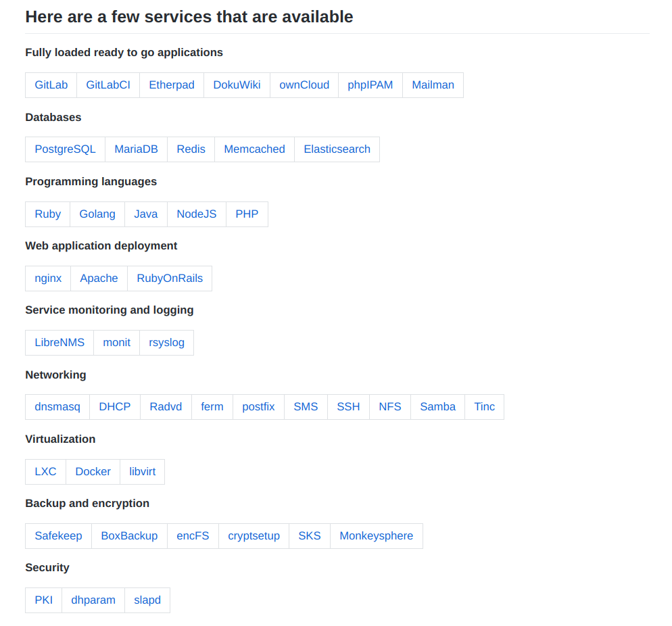This screenshot has width=672, height=626.
Task: Select the libvirt link
Action: click(x=142, y=471)
